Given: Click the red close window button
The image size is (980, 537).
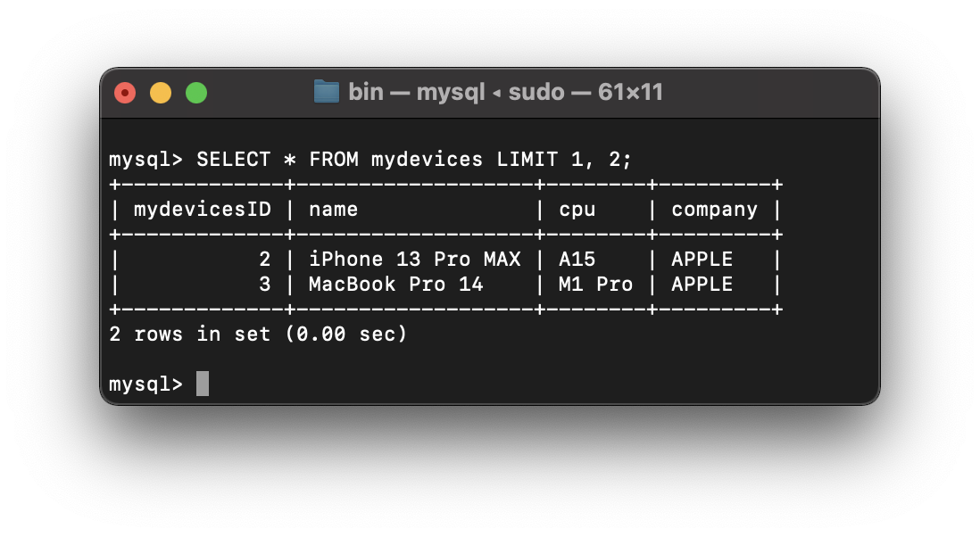Looking at the screenshot, I should [125, 93].
